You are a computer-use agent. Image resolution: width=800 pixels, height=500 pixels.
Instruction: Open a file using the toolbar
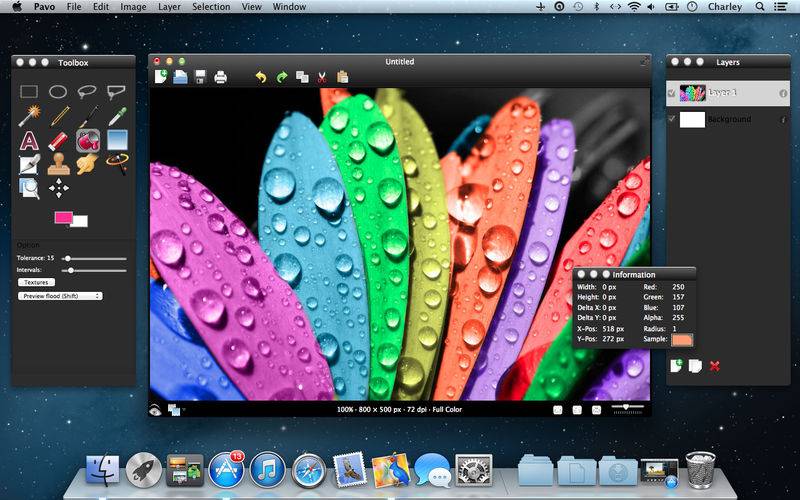(x=180, y=77)
